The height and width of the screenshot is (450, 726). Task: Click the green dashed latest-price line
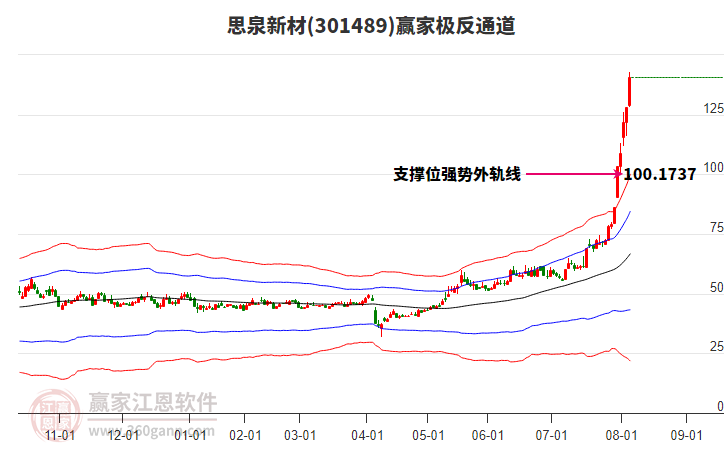tap(677, 77)
